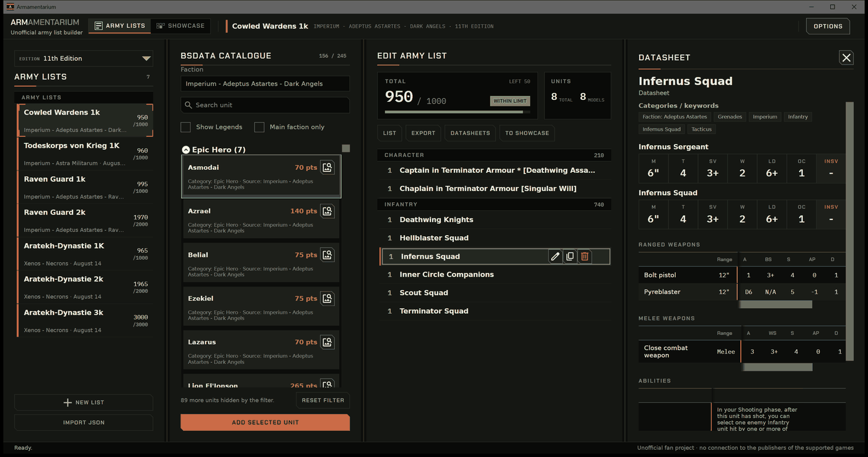
Task: Open the Faction selector dropdown
Action: click(x=265, y=84)
